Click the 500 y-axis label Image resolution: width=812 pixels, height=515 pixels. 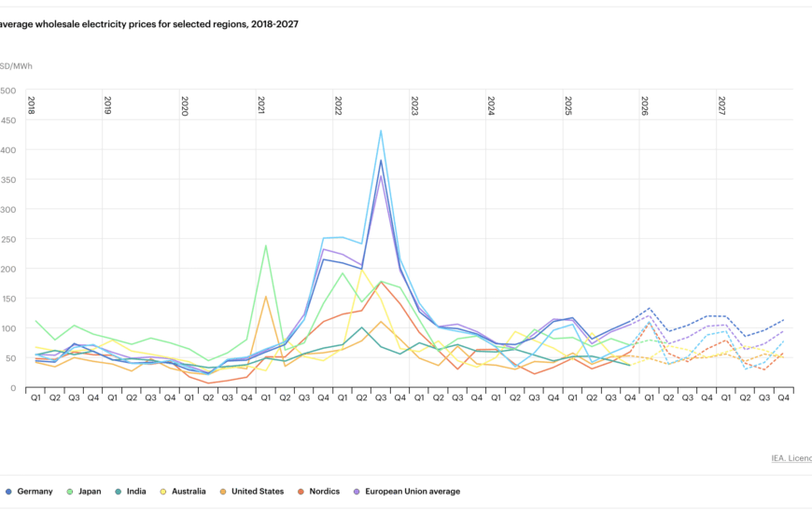click(x=7, y=90)
